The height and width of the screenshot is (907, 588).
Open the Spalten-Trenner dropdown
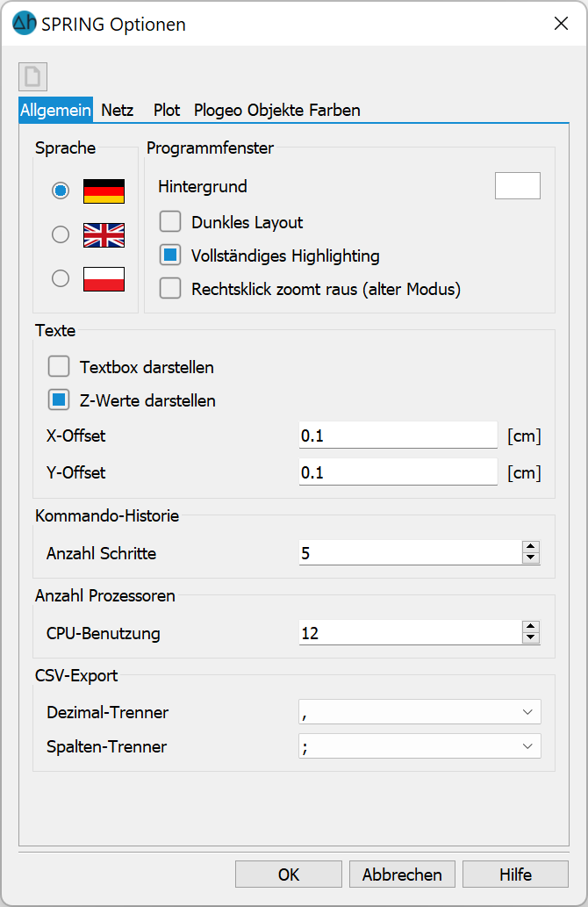[x=419, y=746]
